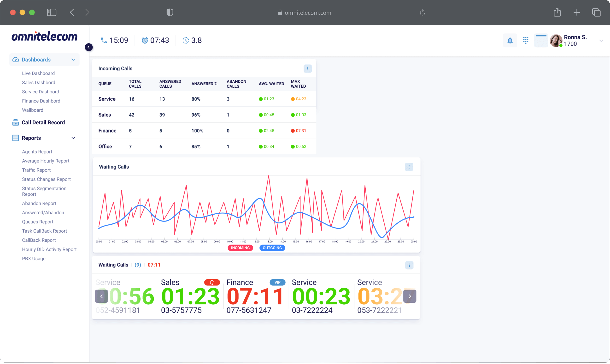Click the notifications bell icon
Screen dimensions: 610x364
tap(510, 40)
